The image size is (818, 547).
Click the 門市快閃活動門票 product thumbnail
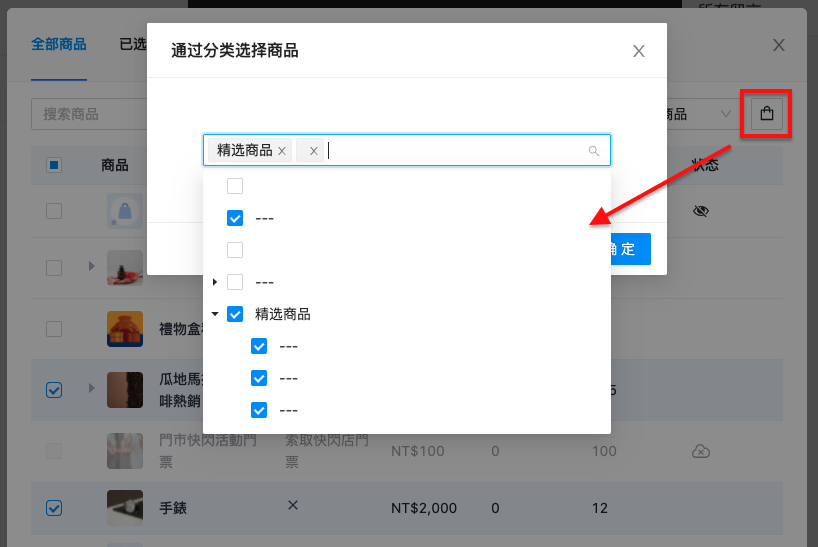point(125,451)
